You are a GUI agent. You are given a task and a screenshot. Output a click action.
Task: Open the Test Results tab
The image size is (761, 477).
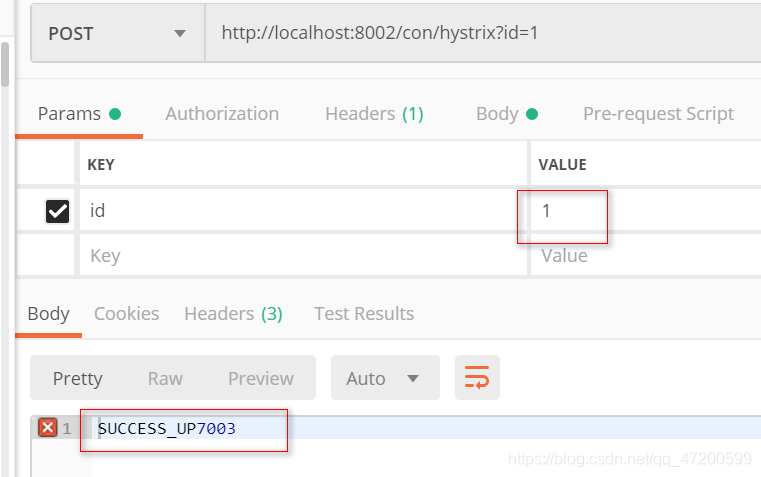click(x=364, y=314)
